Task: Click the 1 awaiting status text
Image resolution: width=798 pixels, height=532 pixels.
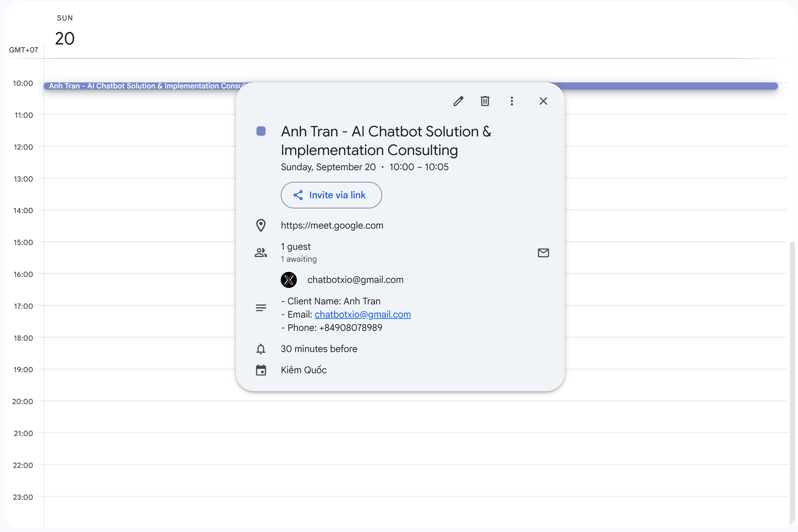Action: (x=298, y=259)
